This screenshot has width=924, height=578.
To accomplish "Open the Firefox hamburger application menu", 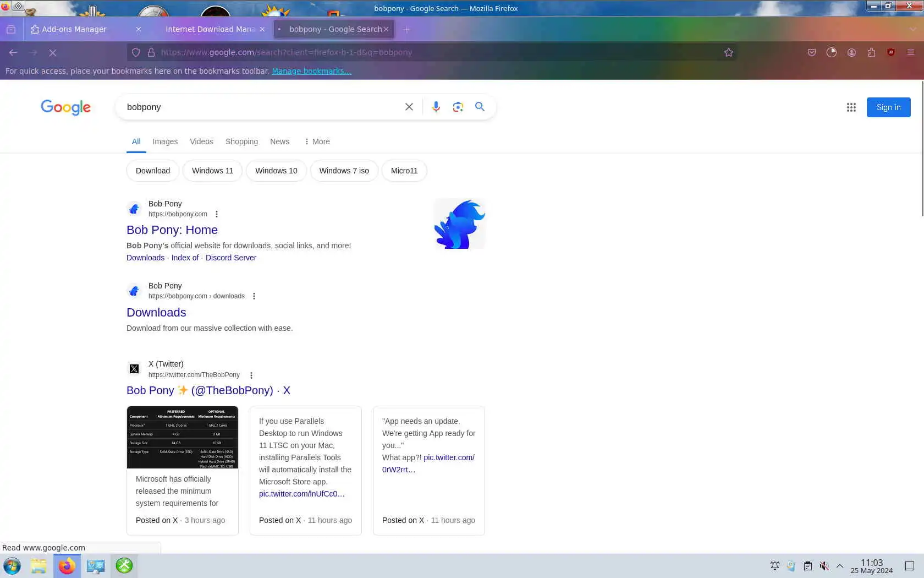I will [x=911, y=52].
